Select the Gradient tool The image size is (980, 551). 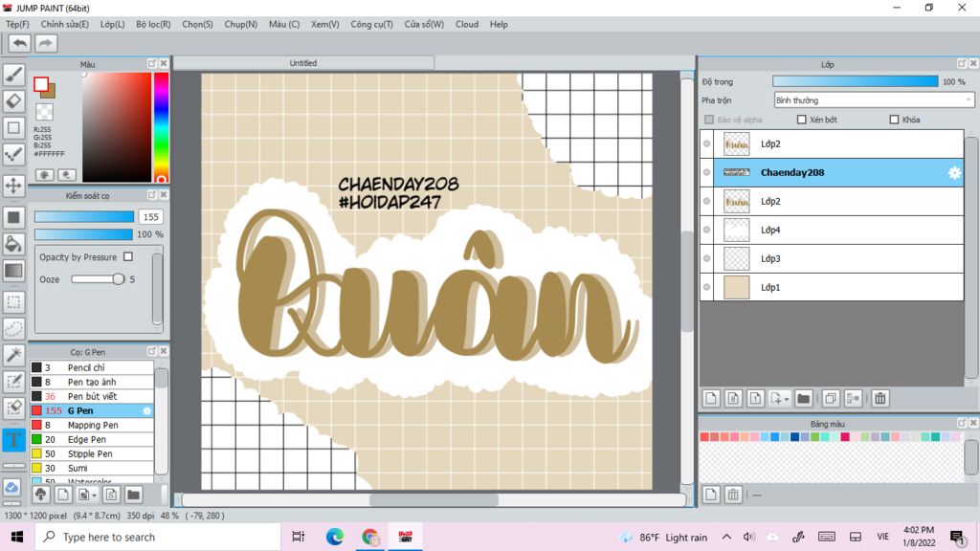[13, 271]
